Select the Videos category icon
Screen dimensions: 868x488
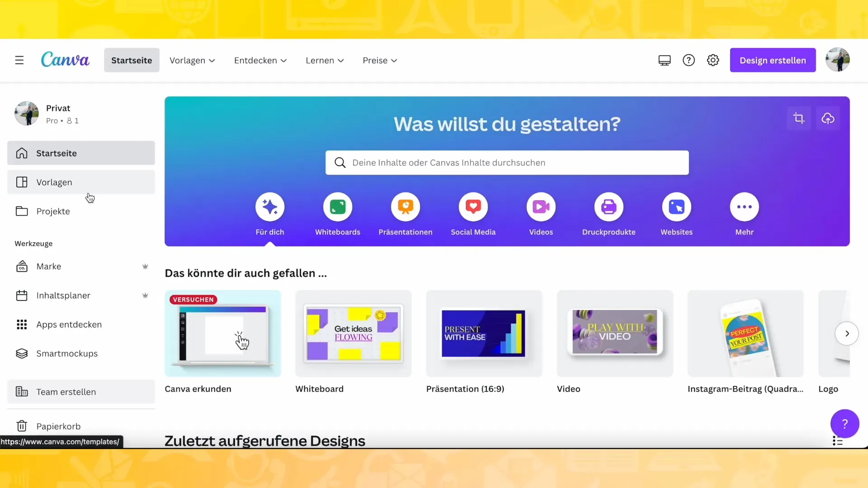point(541,207)
